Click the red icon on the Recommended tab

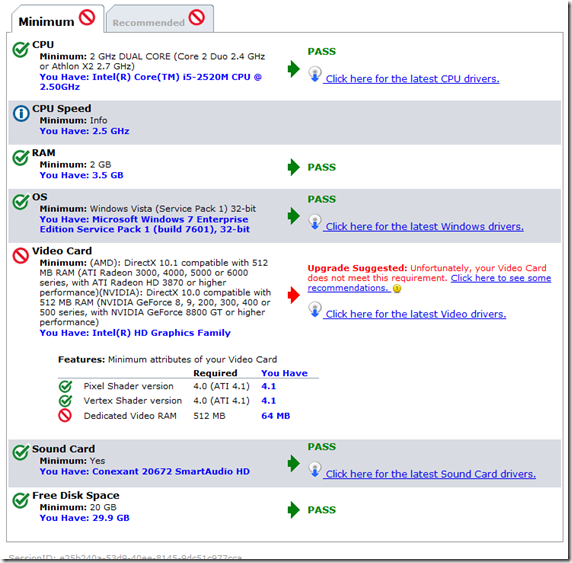[197, 17]
